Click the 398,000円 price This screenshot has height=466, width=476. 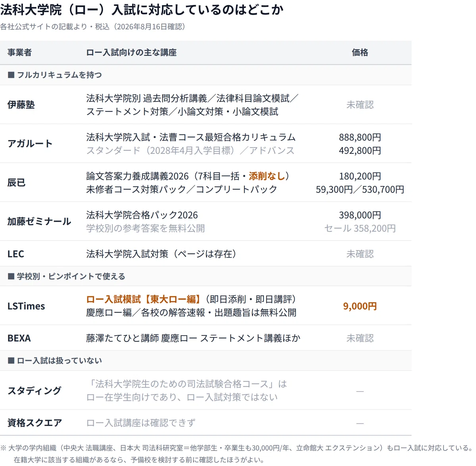click(x=360, y=215)
